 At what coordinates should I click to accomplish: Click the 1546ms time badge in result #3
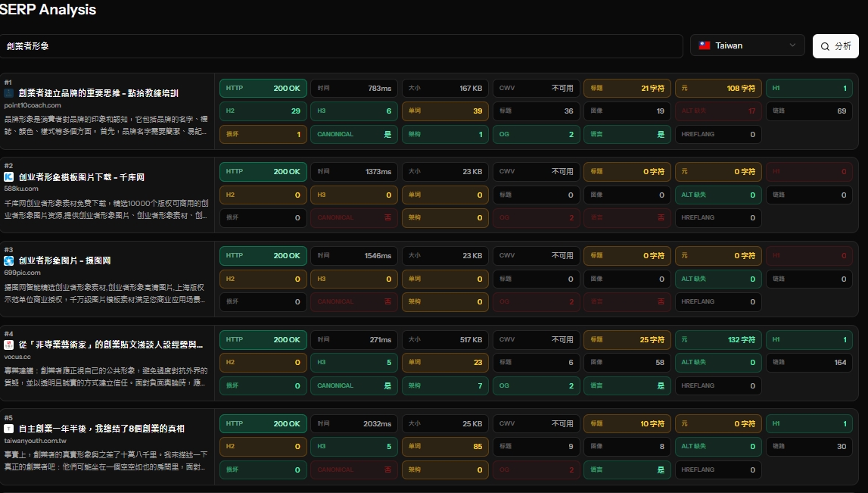point(353,255)
